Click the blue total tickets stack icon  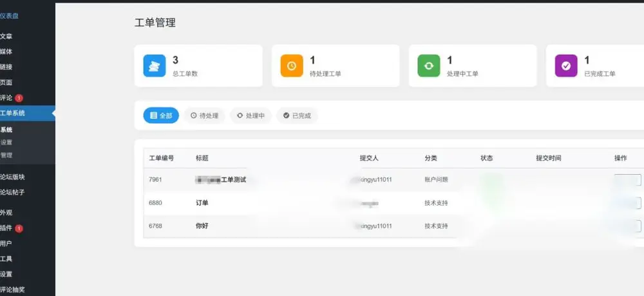[155, 66]
